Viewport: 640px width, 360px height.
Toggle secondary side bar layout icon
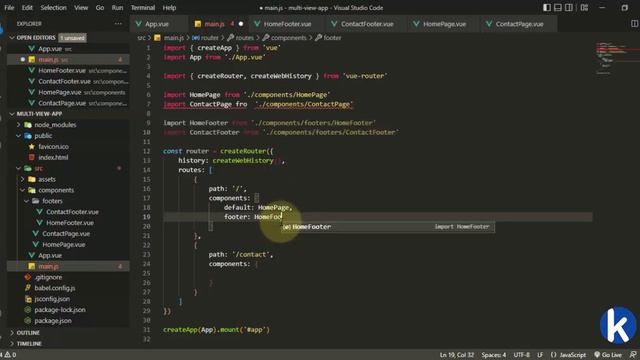pos(569,7)
